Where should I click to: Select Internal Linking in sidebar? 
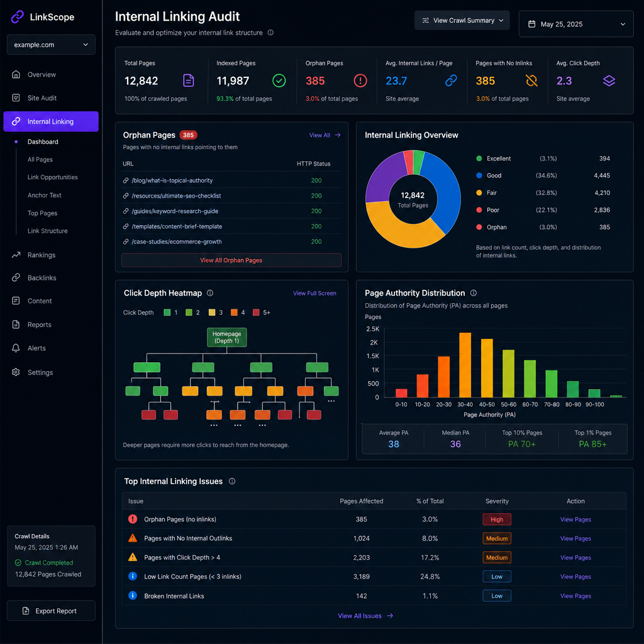51,121
